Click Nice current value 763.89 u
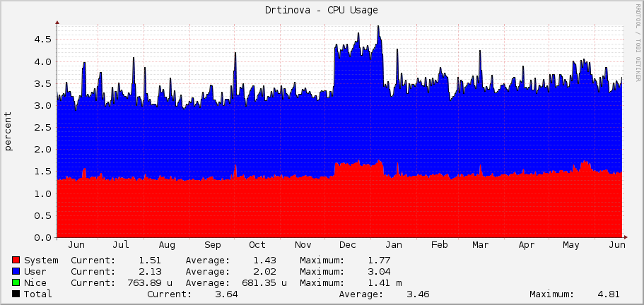Image resolution: width=644 pixels, height=305 pixels. pyautogui.click(x=150, y=283)
